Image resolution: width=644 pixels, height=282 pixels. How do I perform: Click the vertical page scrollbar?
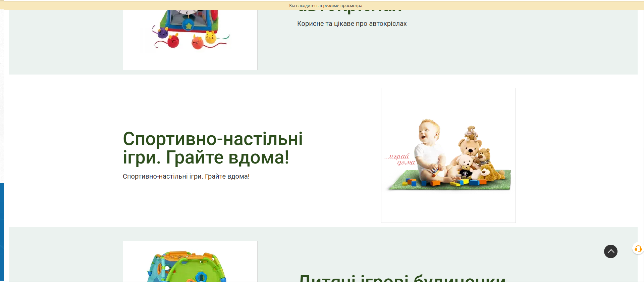pyautogui.click(x=642, y=181)
